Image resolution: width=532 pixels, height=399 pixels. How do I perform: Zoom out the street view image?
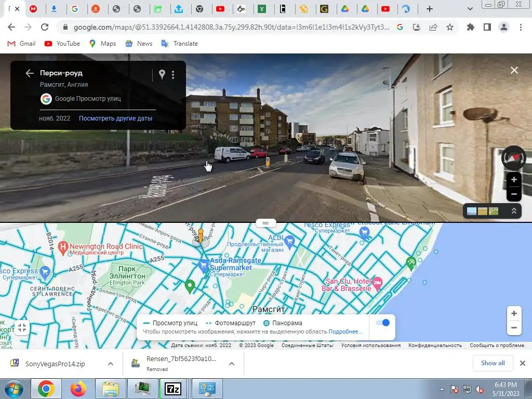[x=514, y=194]
